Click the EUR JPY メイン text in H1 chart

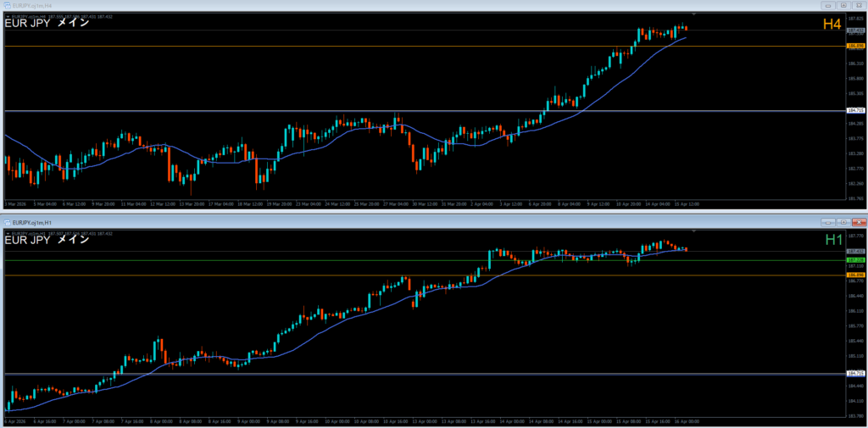pos(47,240)
